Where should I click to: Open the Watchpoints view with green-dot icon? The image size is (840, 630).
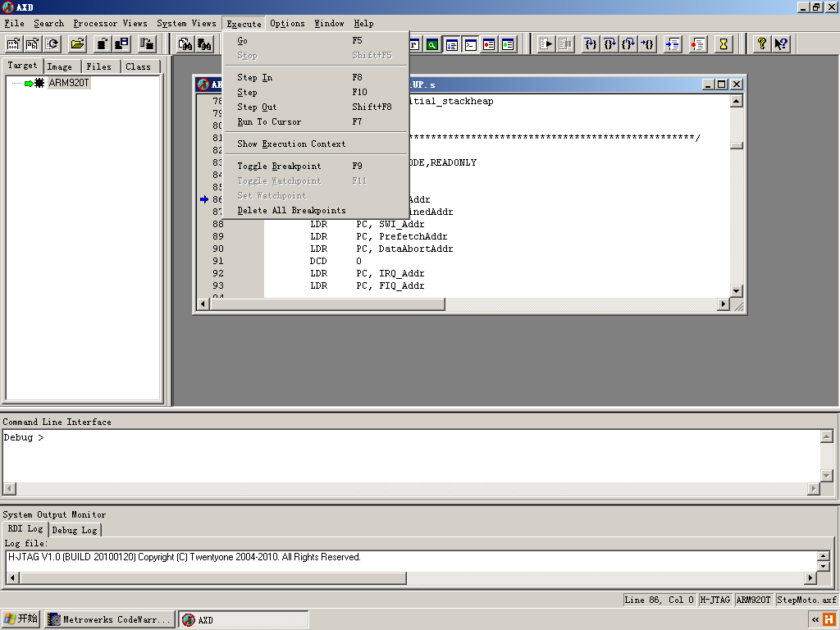pyautogui.click(x=508, y=44)
